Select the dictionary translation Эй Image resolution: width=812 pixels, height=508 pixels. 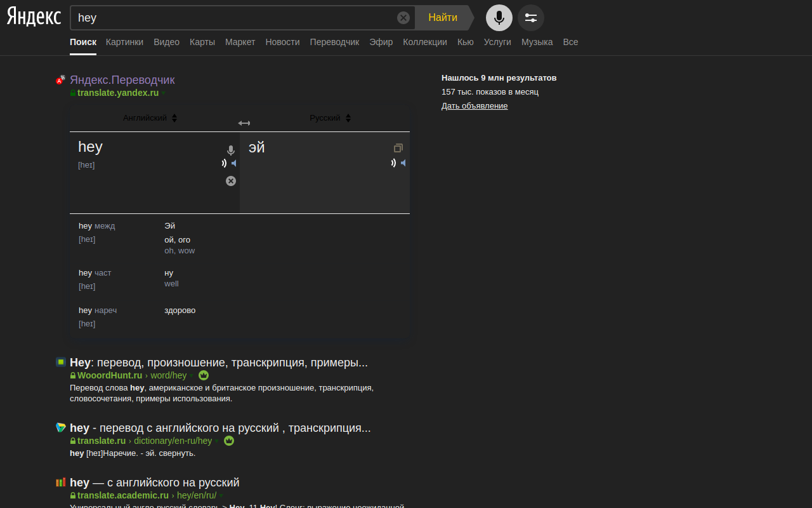tap(169, 226)
